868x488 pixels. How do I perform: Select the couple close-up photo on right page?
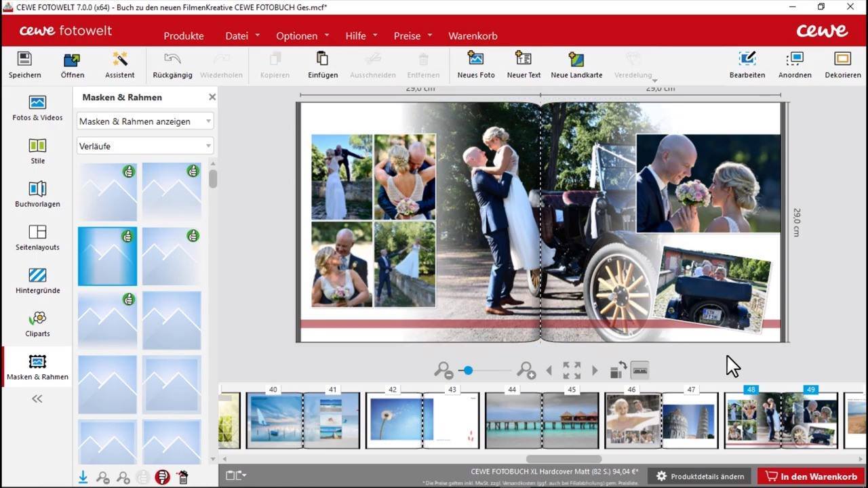pos(708,184)
